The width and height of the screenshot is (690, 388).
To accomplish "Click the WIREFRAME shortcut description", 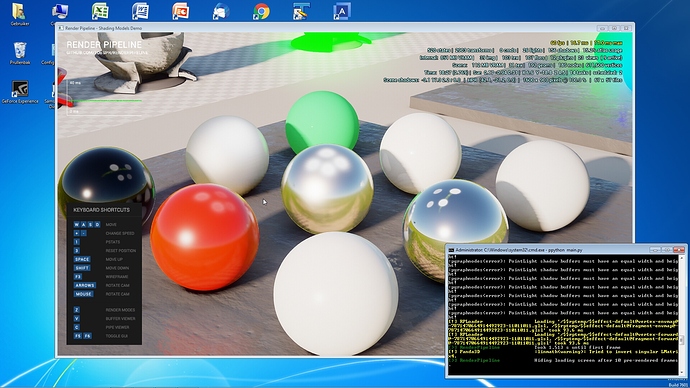I will [117, 277].
